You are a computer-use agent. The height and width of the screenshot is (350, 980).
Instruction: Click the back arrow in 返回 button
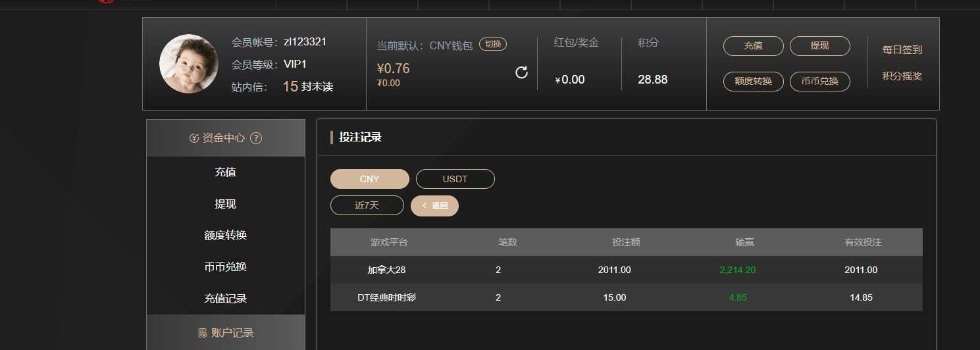(425, 206)
